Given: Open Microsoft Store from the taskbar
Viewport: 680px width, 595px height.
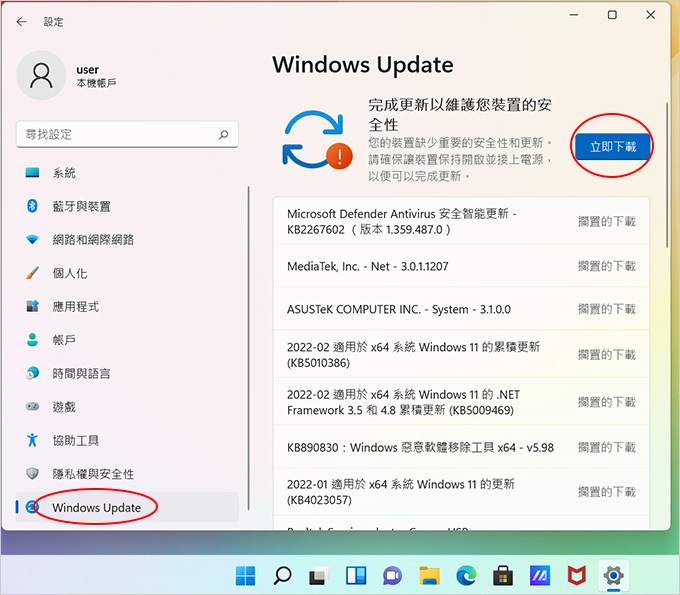Looking at the screenshot, I should point(503,575).
